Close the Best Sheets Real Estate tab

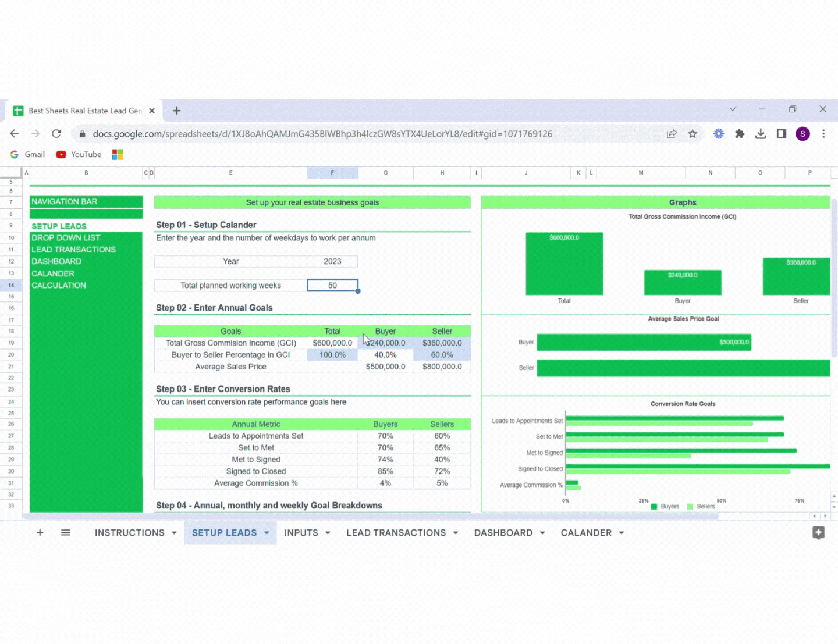pyautogui.click(x=152, y=111)
